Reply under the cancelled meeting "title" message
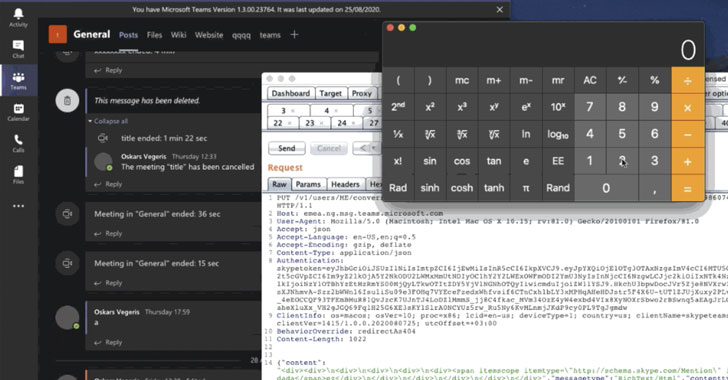 [x=109, y=184]
